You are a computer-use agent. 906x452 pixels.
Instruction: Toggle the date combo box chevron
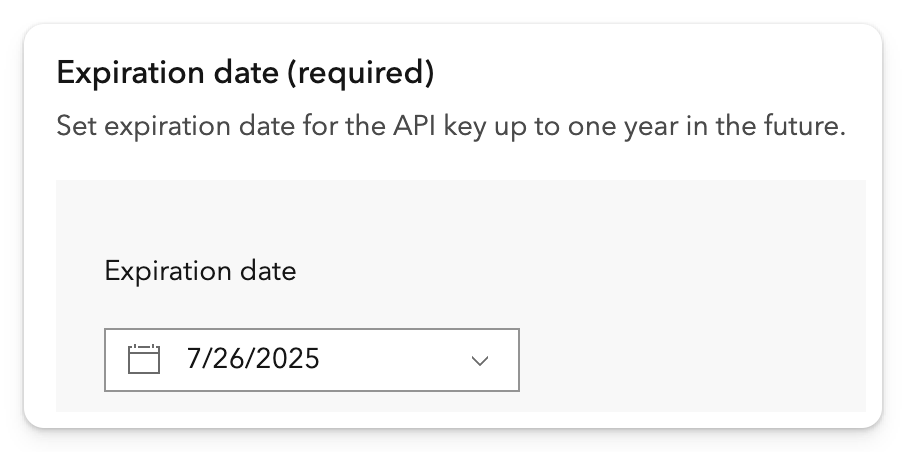click(480, 360)
